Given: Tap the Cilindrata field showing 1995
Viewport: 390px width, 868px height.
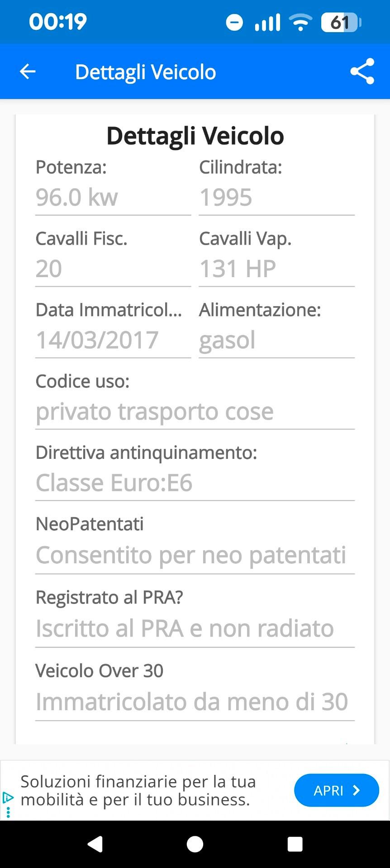Looking at the screenshot, I should 276,198.
